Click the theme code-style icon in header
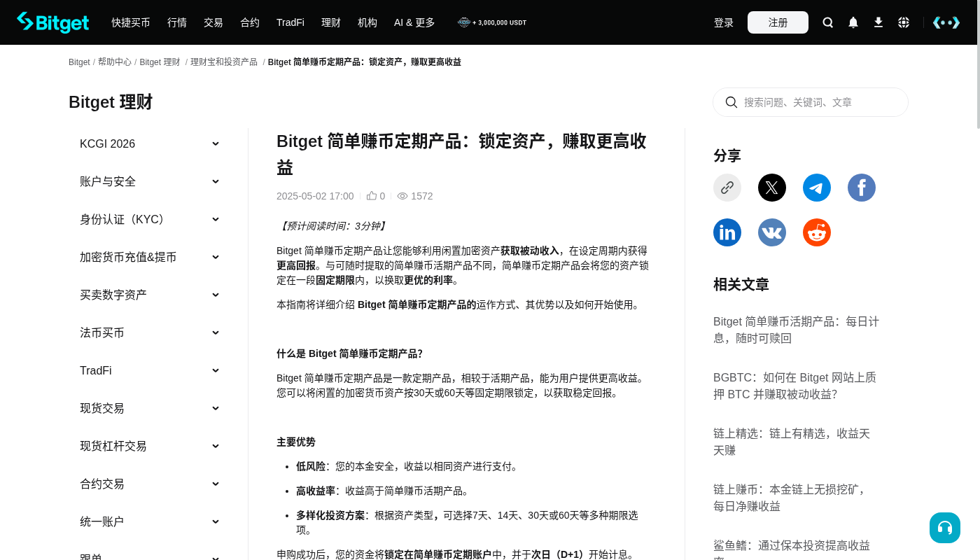Screen dimensions: 980x560 point(946,22)
